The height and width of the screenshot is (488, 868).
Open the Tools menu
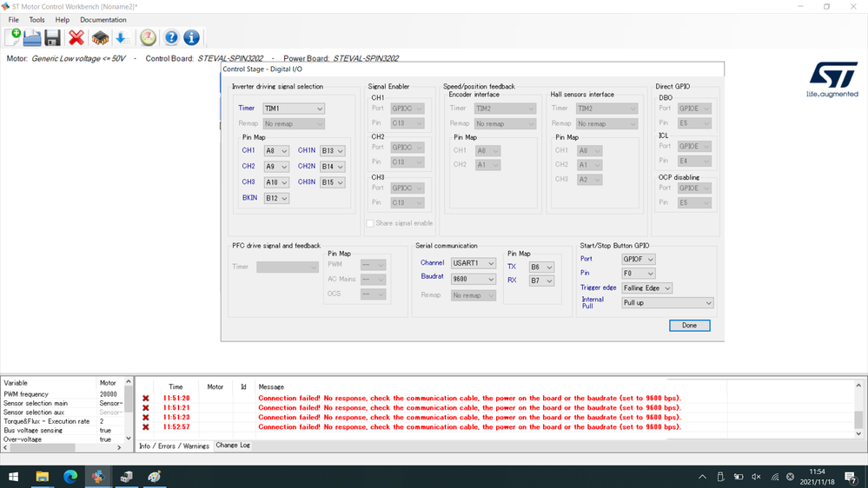(x=36, y=20)
